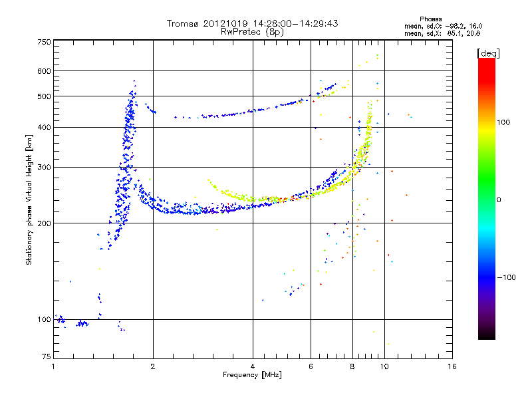The image size is (532, 399).
Task: Click the '8' frequency axis tick label
Action: point(352,366)
